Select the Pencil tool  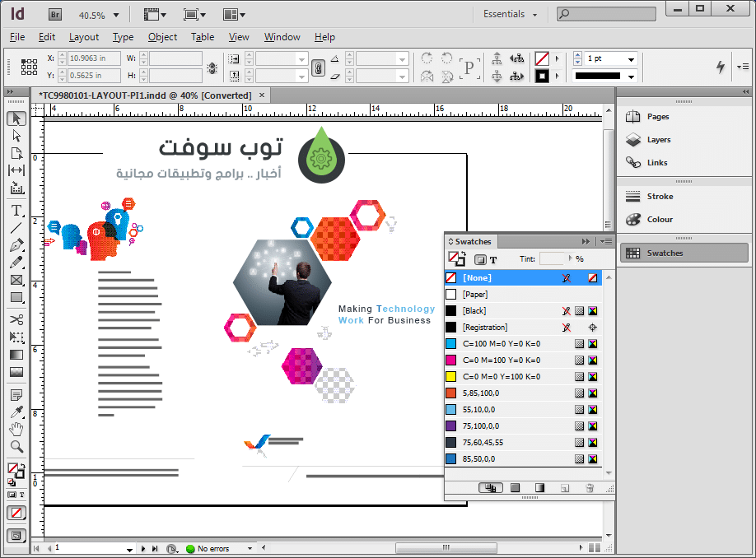pos(16,263)
